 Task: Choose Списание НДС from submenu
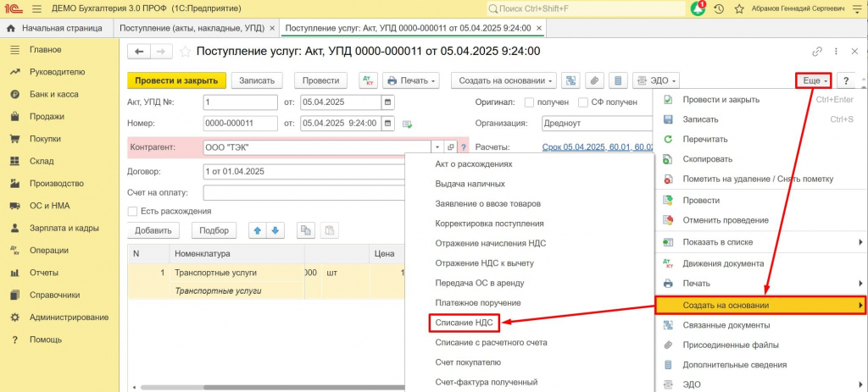[x=464, y=323]
